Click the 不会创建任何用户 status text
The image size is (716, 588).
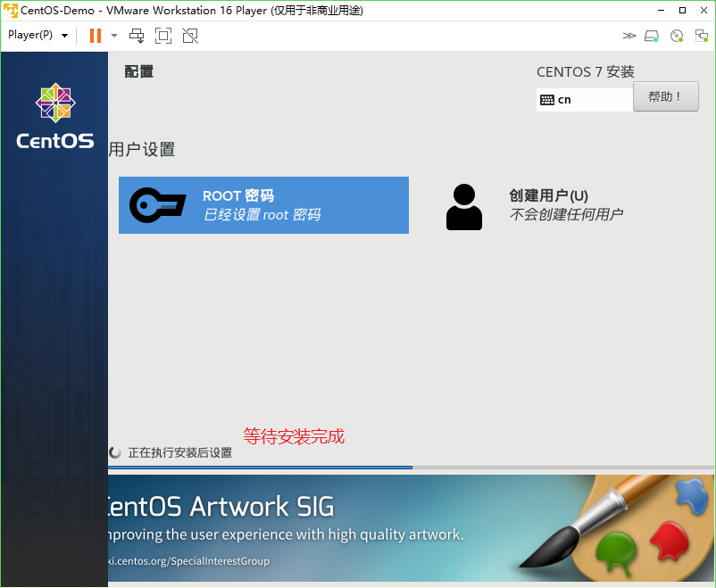(x=566, y=214)
